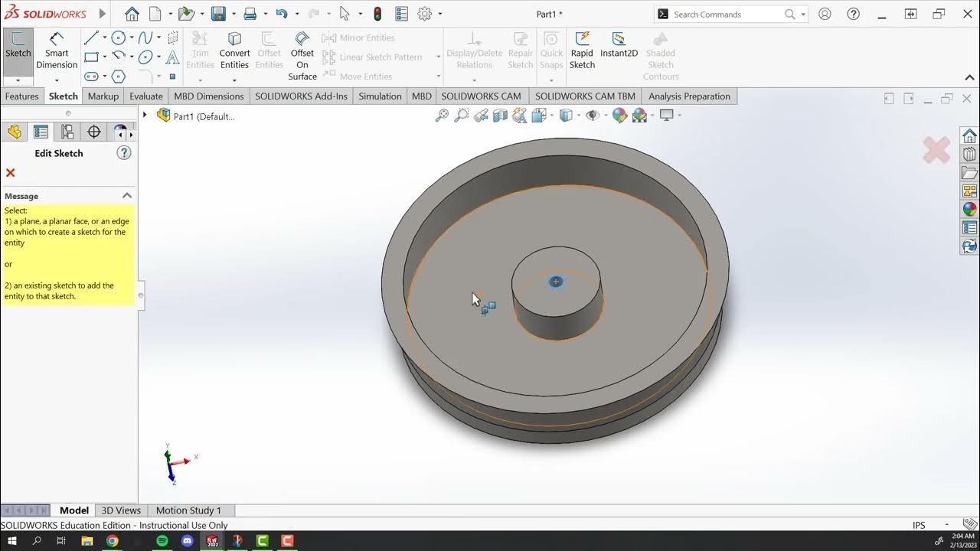Select the 3-point Arc tool

[x=118, y=57]
